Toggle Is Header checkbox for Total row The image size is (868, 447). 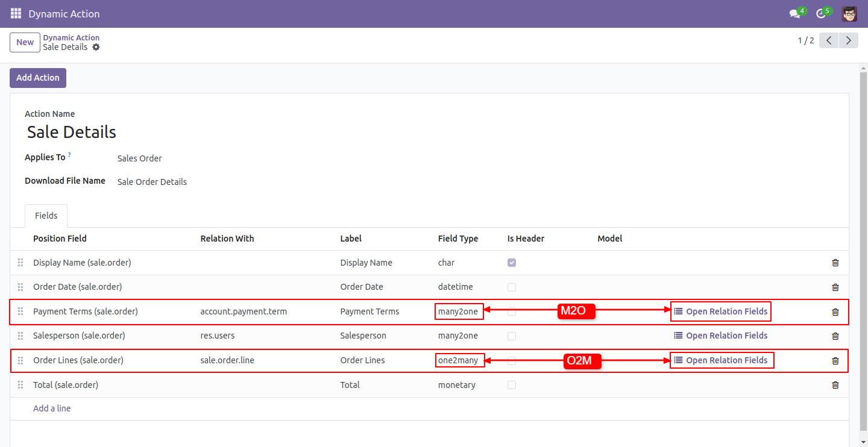[x=512, y=385]
